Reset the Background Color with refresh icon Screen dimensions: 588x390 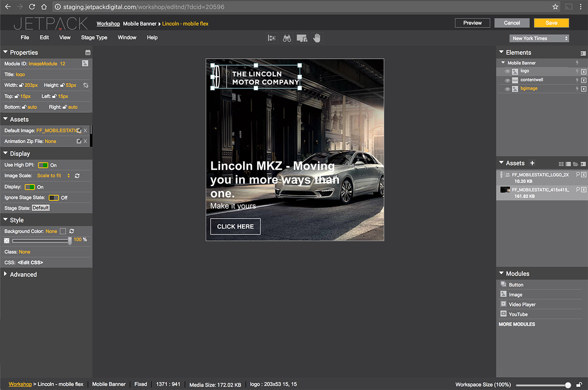pos(72,231)
